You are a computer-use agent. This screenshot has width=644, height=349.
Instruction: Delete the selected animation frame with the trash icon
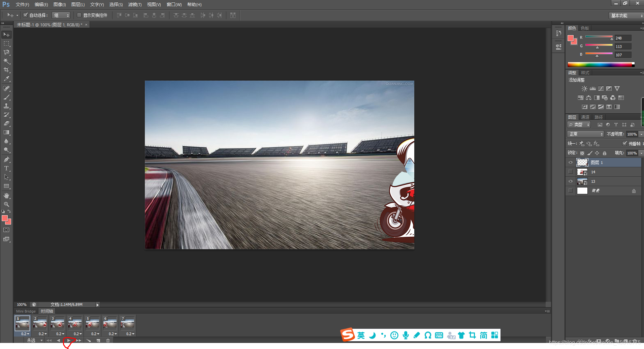108,341
